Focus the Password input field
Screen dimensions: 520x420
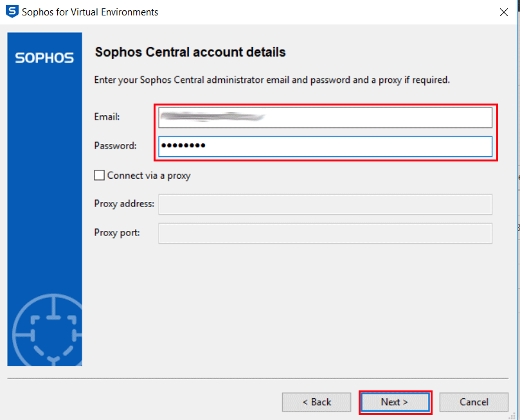(x=325, y=146)
